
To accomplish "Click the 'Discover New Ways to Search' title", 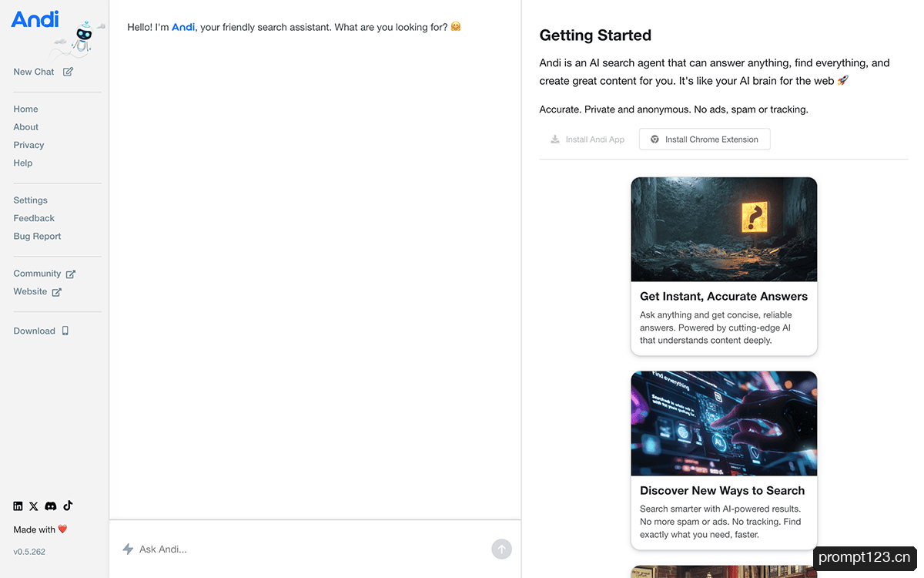I will [722, 491].
